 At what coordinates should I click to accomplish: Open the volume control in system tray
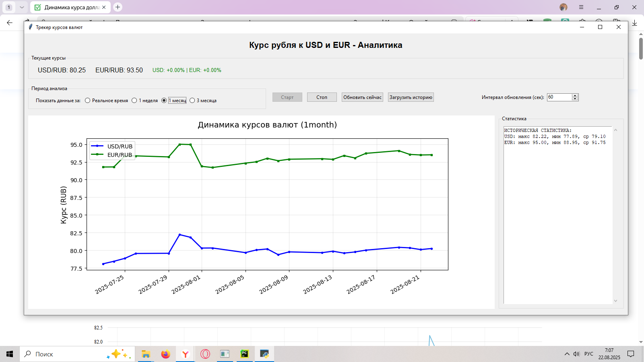tap(576, 354)
